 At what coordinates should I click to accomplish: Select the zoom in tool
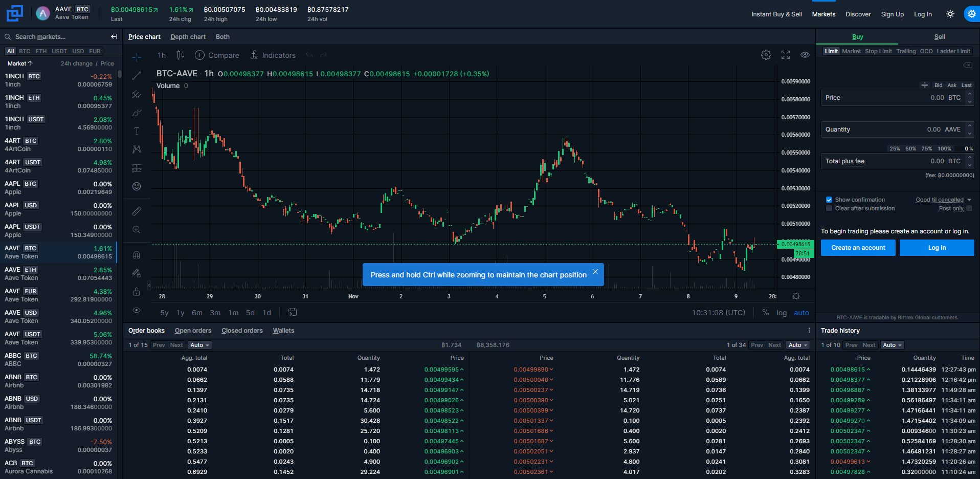tap(137, 230)
